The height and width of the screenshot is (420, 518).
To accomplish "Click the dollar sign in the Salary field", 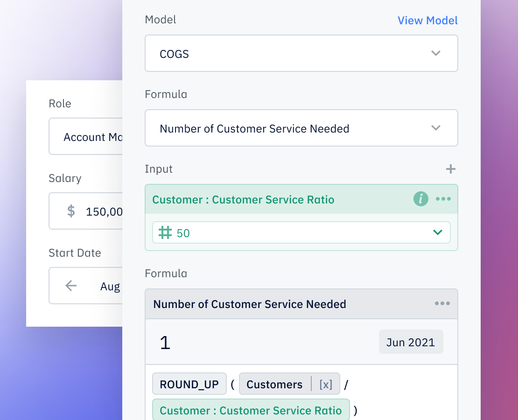I will click(x=70, y=211).
